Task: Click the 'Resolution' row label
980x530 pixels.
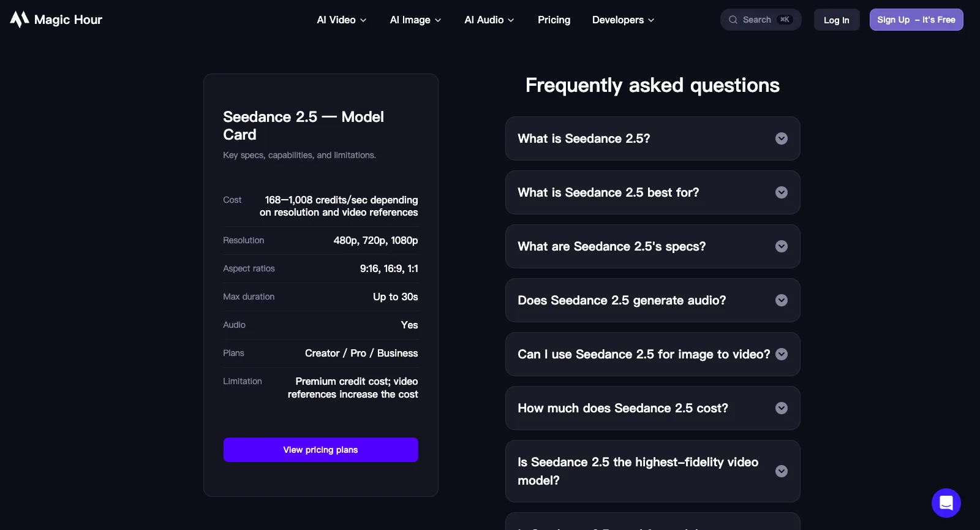Action: coord(243,240)
